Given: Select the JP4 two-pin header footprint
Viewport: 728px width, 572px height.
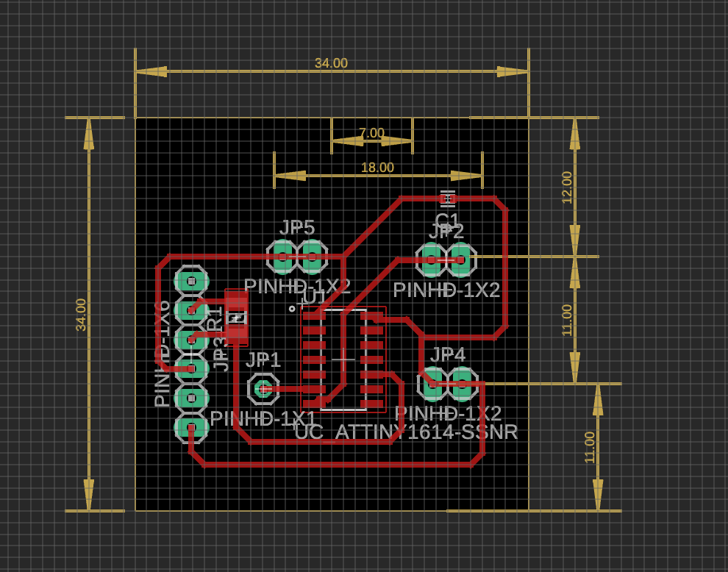Looking at the screenshot, I should point(447,384).
